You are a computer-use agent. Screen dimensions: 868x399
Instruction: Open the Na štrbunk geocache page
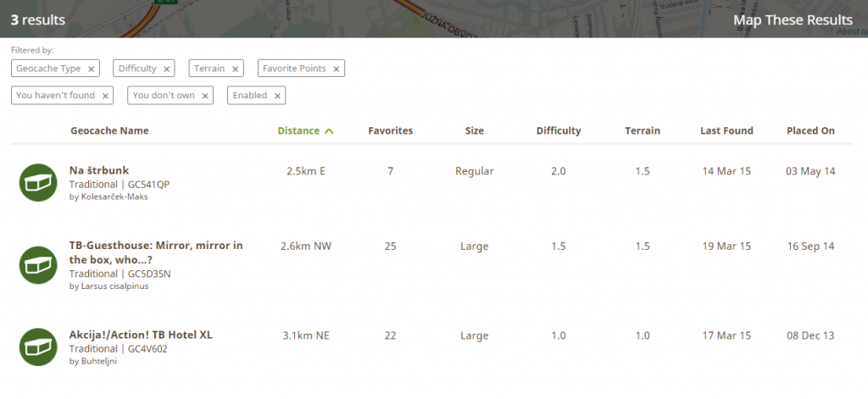pyautogui.click(x=99, y=170)
